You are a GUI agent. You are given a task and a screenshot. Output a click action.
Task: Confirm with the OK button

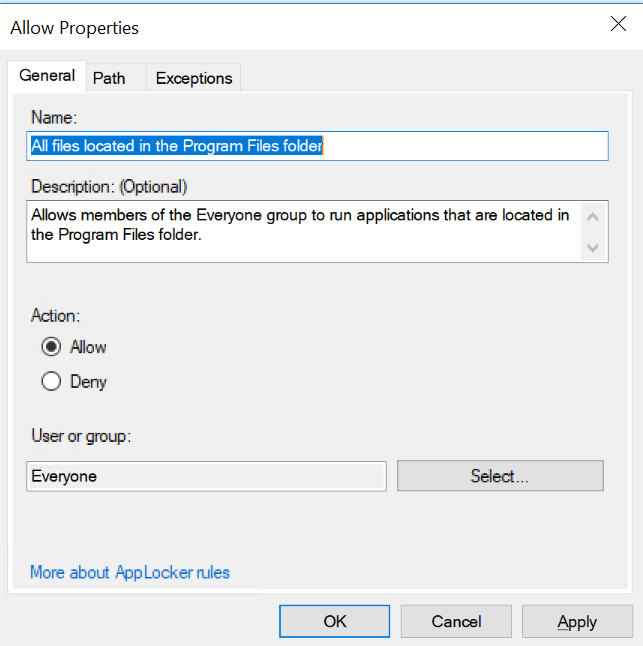point(335,621)
